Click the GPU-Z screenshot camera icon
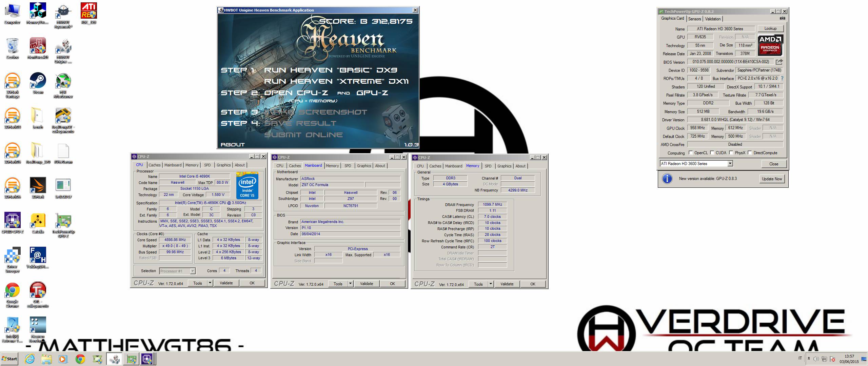This screenshot has width=868, height=366. click(782, 18)
